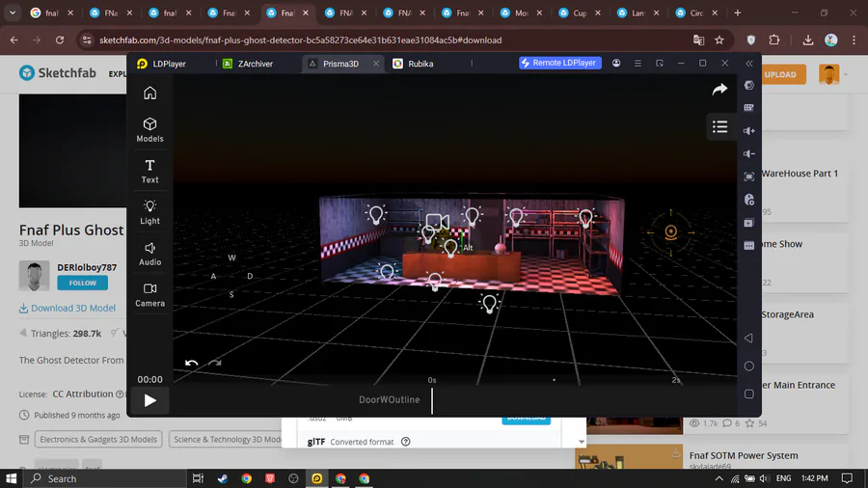The image size is (868, 488).
Task: Open Chrome extensions puzzle icon
Action: tap(773, 40)
